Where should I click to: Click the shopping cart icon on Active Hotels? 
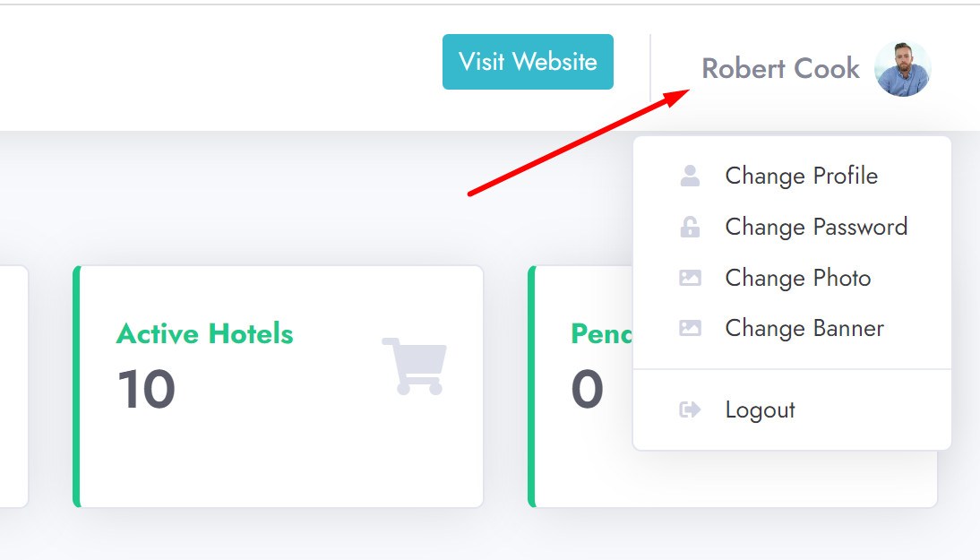[415, 366]
